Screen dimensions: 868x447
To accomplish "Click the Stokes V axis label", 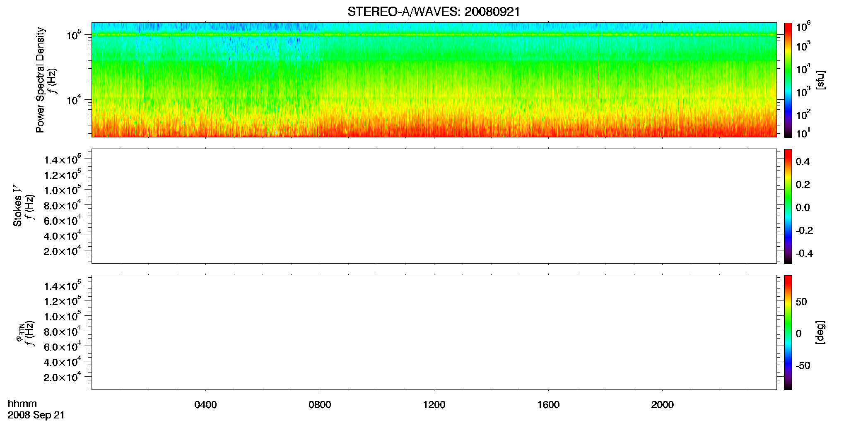I will tap(18, 206).
